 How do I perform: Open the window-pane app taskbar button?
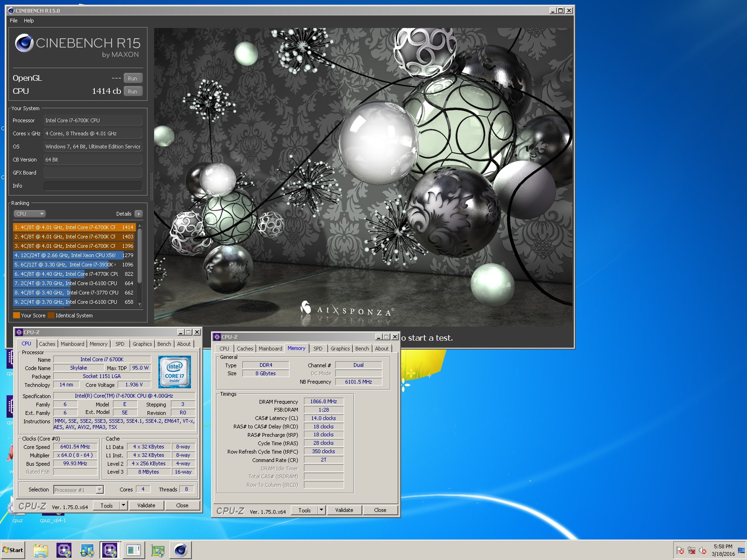[134, 550]
